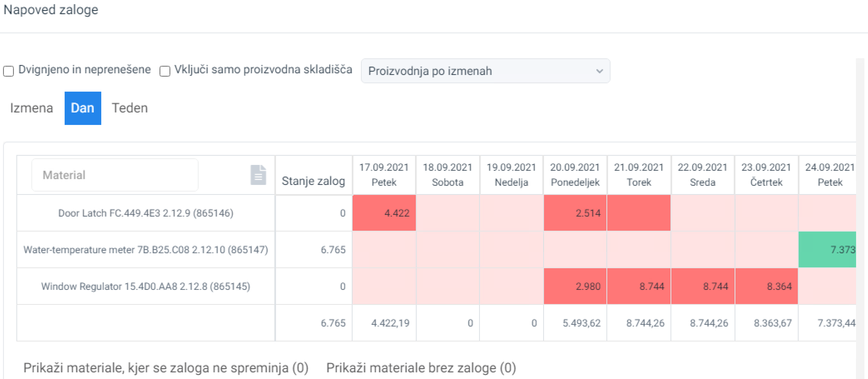Switch to the Teden tab
868x379 pixels.
point(130,108)
